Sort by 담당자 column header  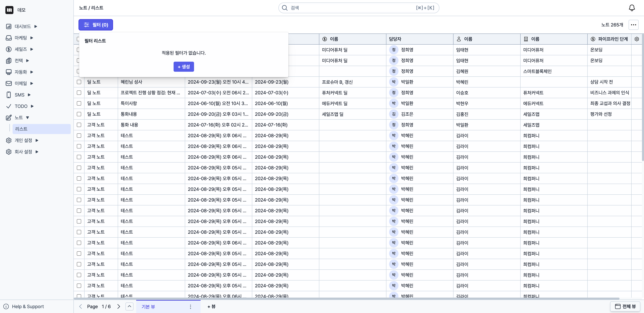click(x=419, y=39)
